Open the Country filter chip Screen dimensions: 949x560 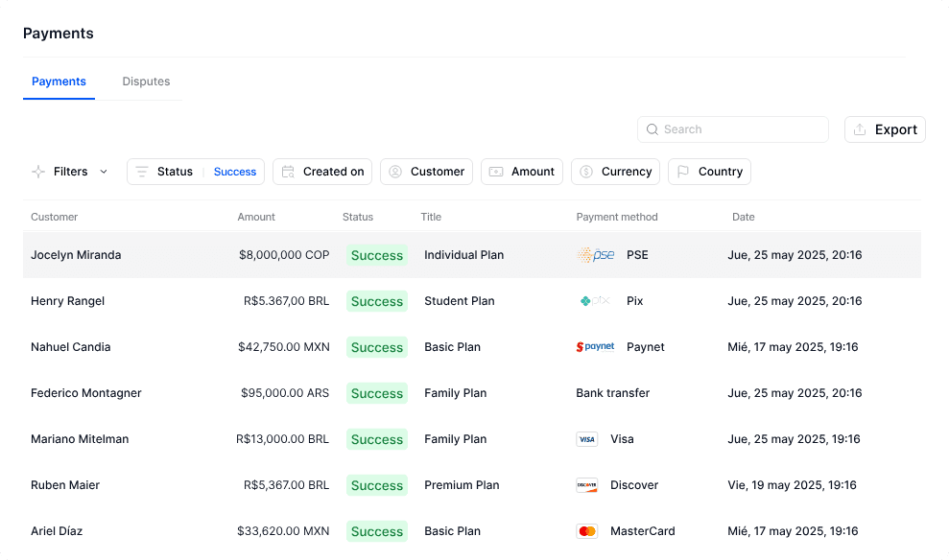709,172
